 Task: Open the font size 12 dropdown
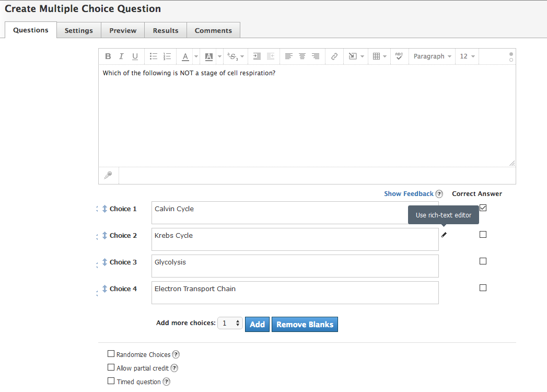[x=467, y=56]
